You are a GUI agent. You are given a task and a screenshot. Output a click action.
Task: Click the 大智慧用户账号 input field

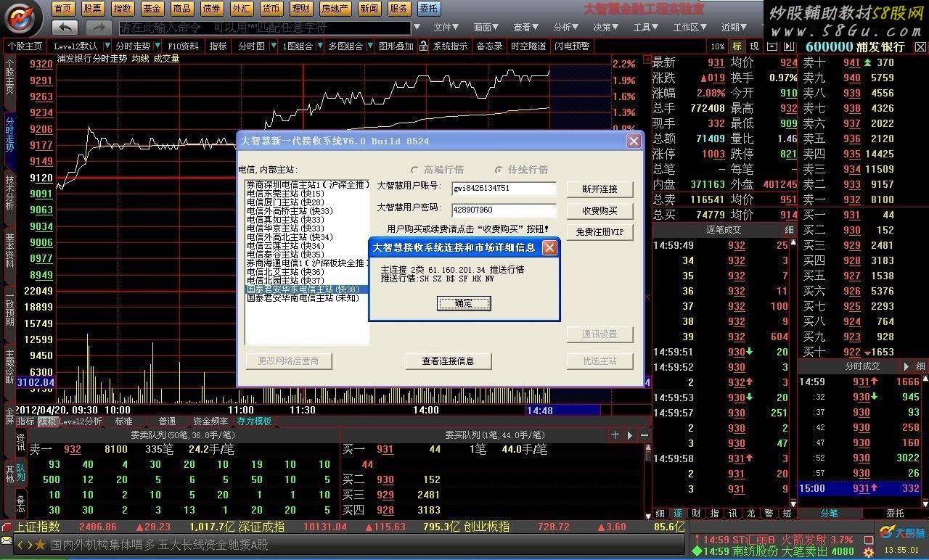[x=504, y=189]
